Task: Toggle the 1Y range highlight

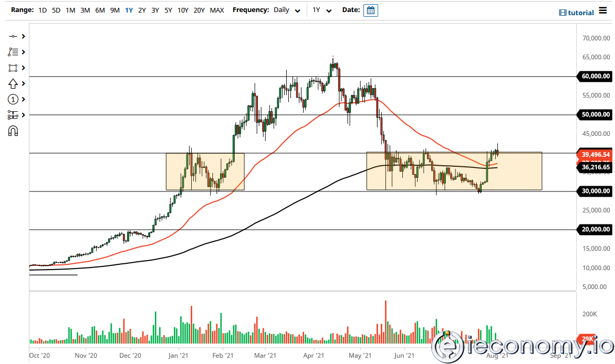Action: [129, 10]
